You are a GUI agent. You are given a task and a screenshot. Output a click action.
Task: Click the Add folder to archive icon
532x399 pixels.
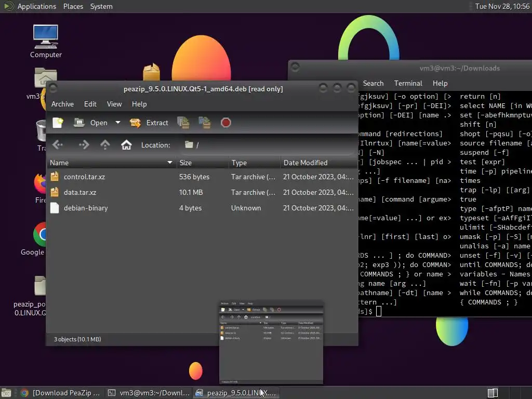(x=205, y=123)
